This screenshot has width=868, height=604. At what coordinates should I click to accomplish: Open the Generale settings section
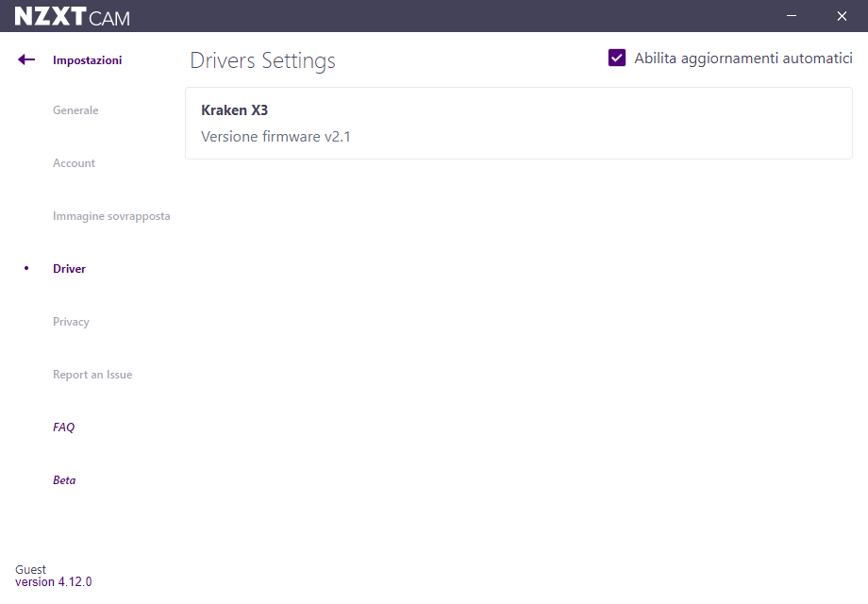[x=75, y=110]
